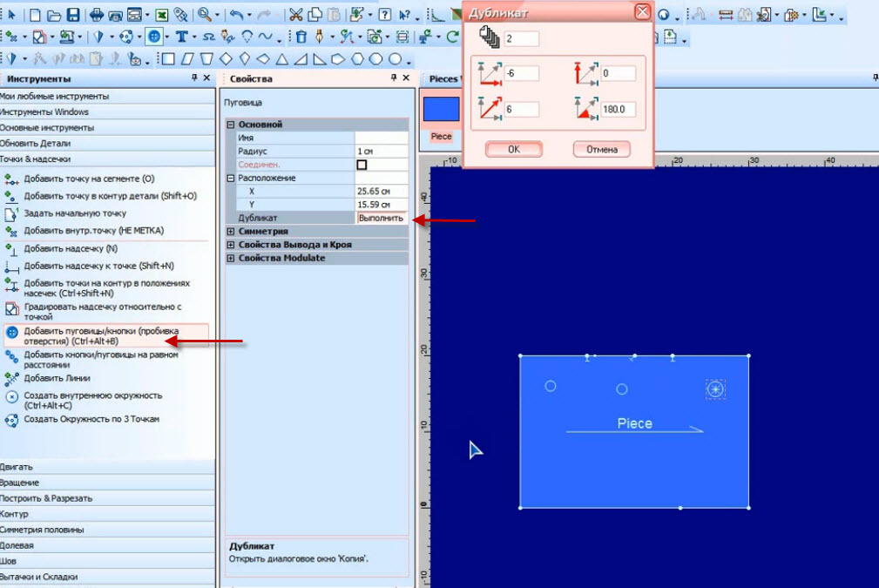Toggle the Соединен. checkbox
The width and height of the screenshot is (879, 588).
pos(362,165)
